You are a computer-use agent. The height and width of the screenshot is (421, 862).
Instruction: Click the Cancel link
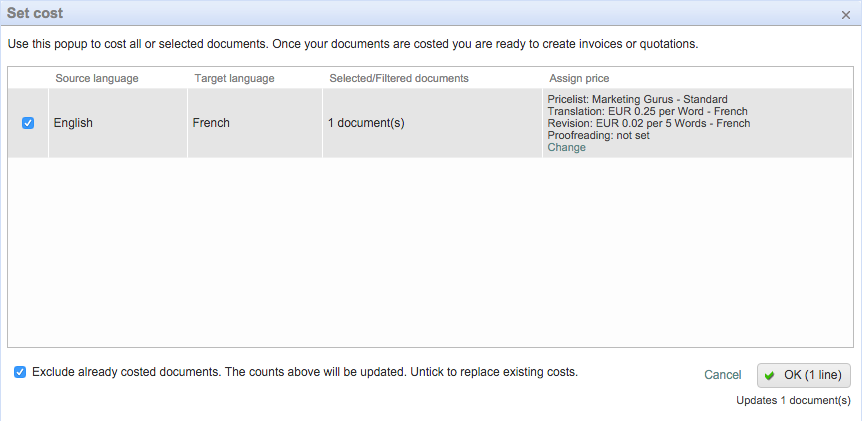coord(722,375)
